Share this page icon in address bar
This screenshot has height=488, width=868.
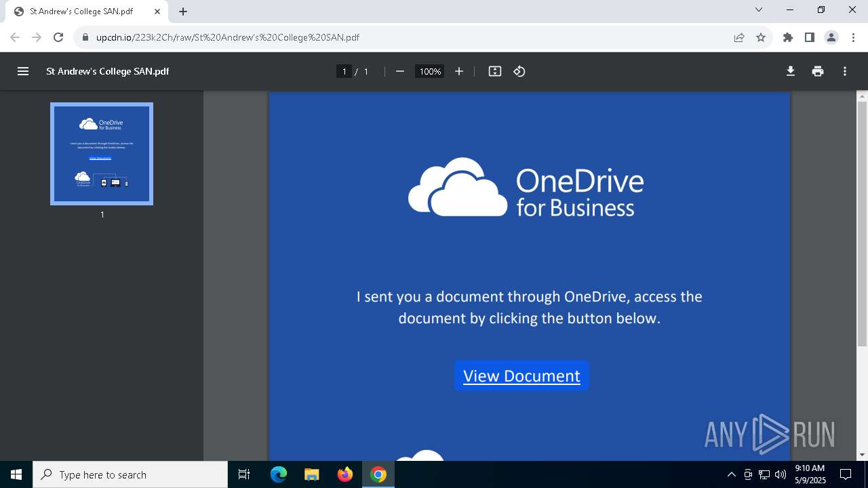[x=739, y=37]
